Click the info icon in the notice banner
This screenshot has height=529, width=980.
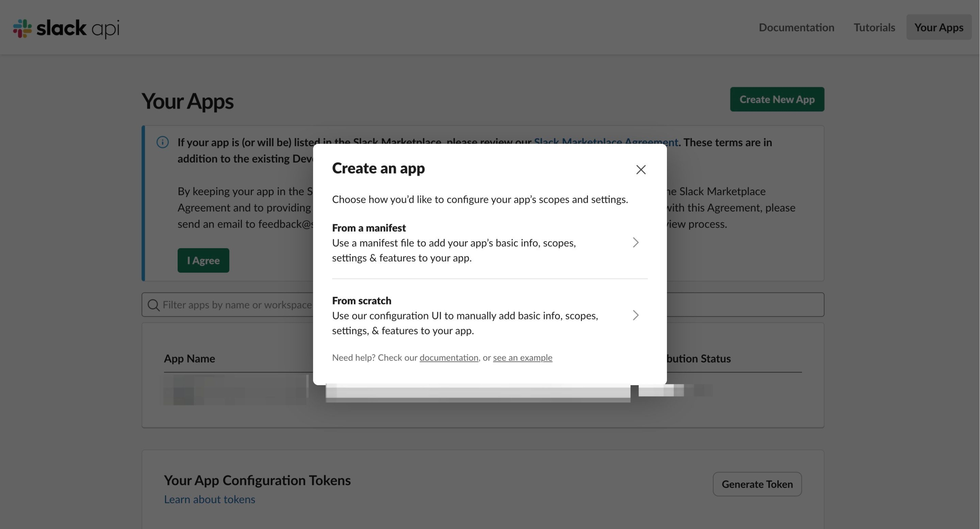(162, 142)
